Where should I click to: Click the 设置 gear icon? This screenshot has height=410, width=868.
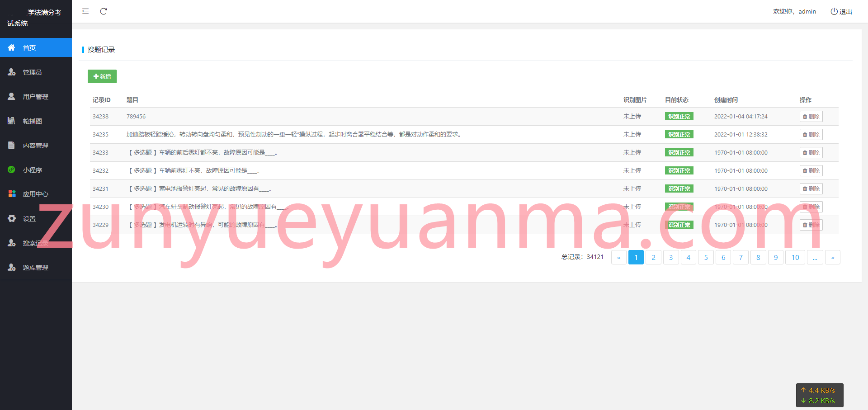12,218
